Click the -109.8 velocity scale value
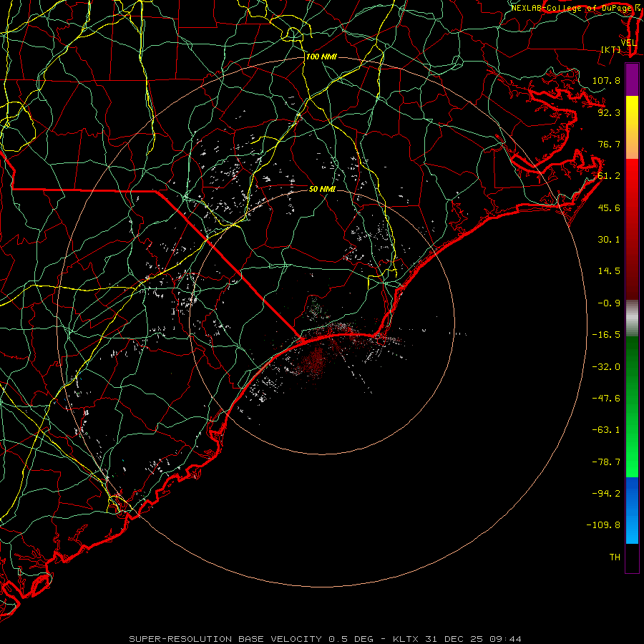The height and width of the screenshot is (644, 644). (x=603, y=525)
